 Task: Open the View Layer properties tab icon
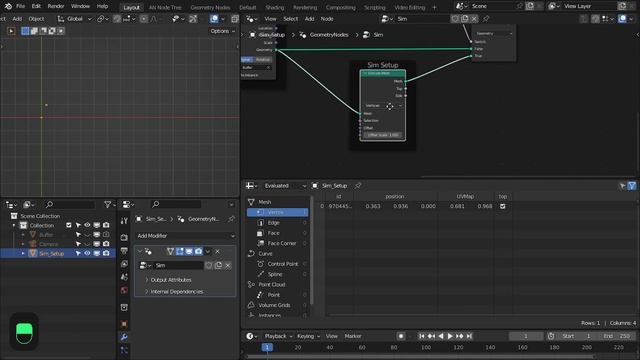click(x=124, y=264)
